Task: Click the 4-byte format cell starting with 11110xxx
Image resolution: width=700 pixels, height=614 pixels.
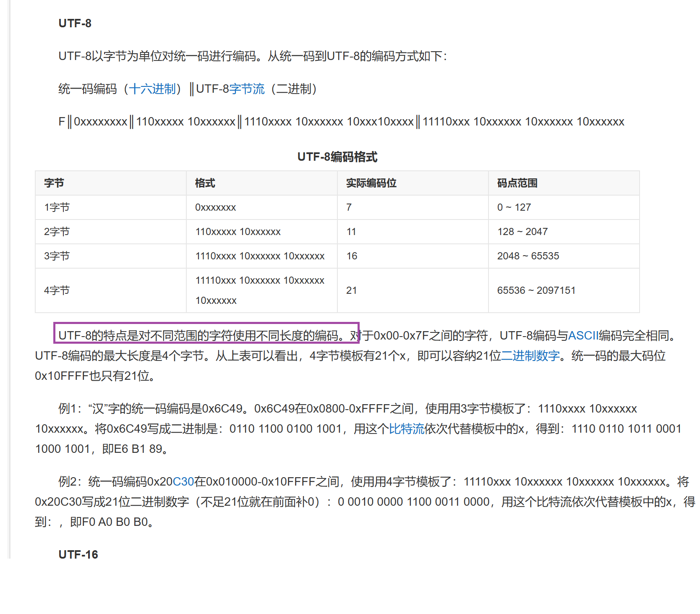Action: [262, 290]
